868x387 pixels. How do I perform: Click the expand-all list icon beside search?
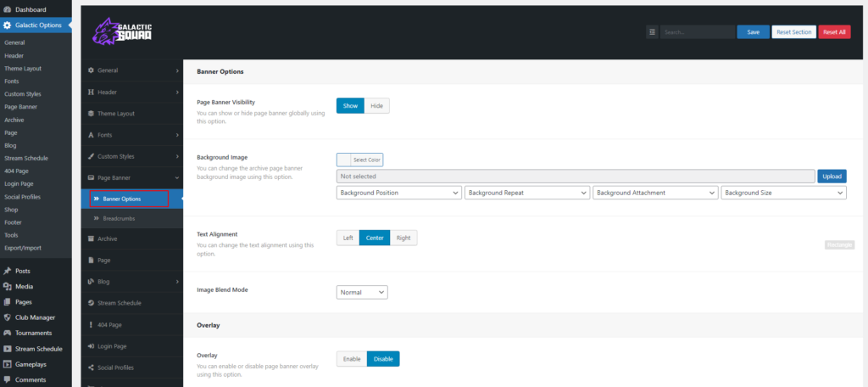point(652,32)
